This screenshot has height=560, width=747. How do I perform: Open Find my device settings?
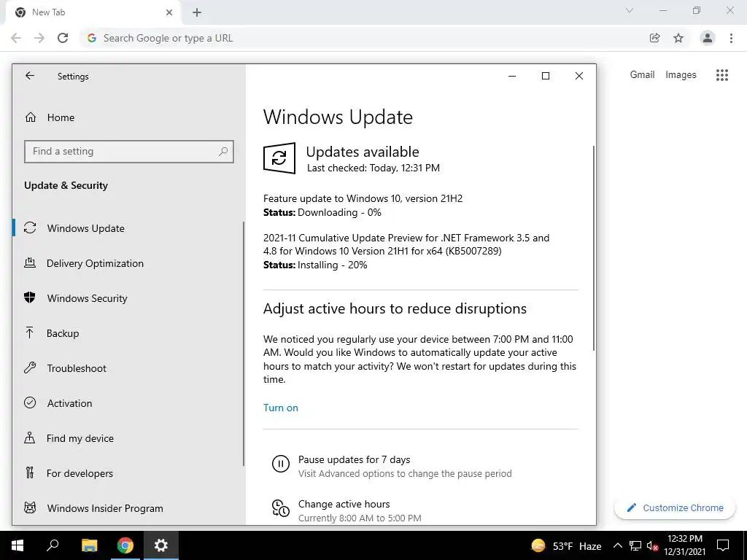click(x=80, y=438)
